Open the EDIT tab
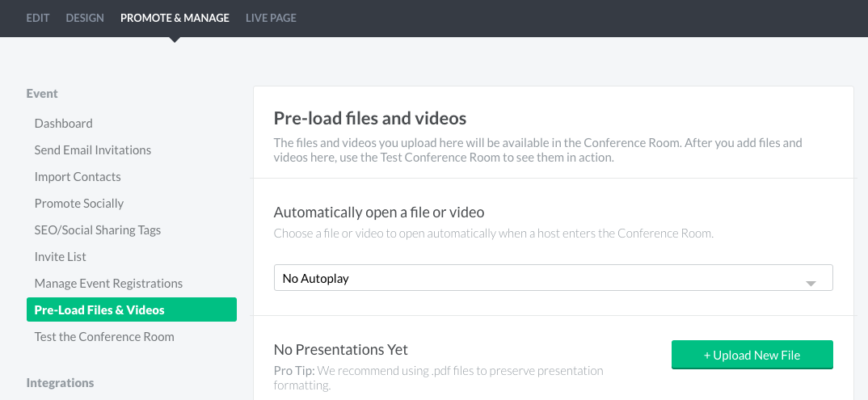868x400 pixels. click(38, 18)
